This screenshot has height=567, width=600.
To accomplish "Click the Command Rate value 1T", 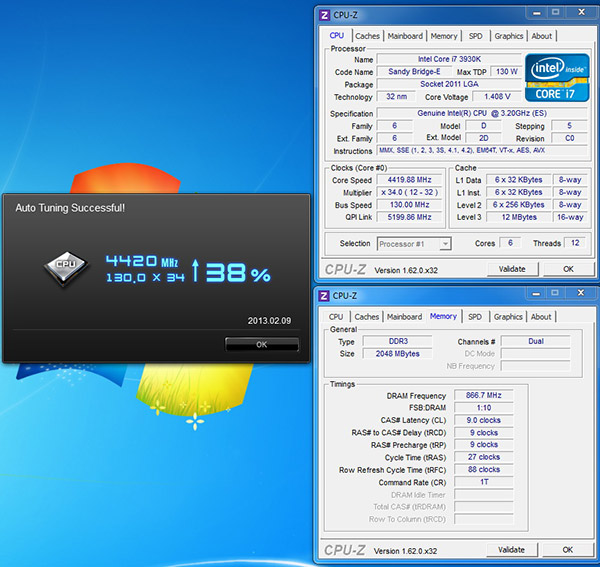I will pyautogui.click(x=484, y=482).
